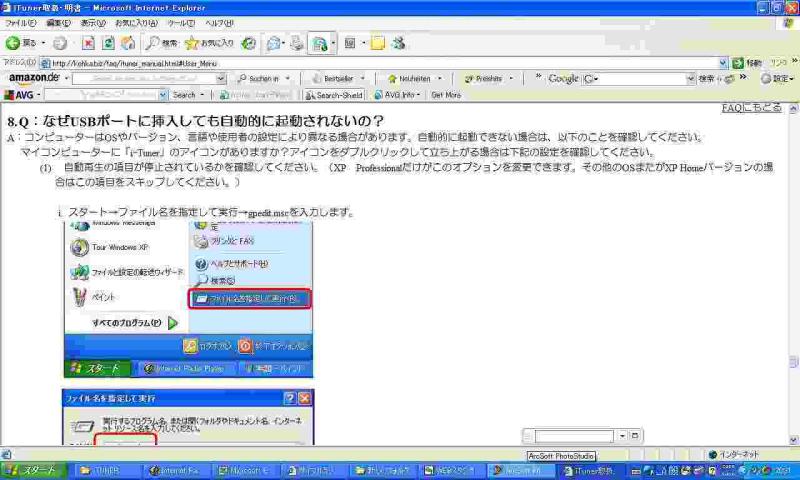Switch to the Microsoft E taskbar button
Screen dimensions: 800x480
(x=245, y=471)
